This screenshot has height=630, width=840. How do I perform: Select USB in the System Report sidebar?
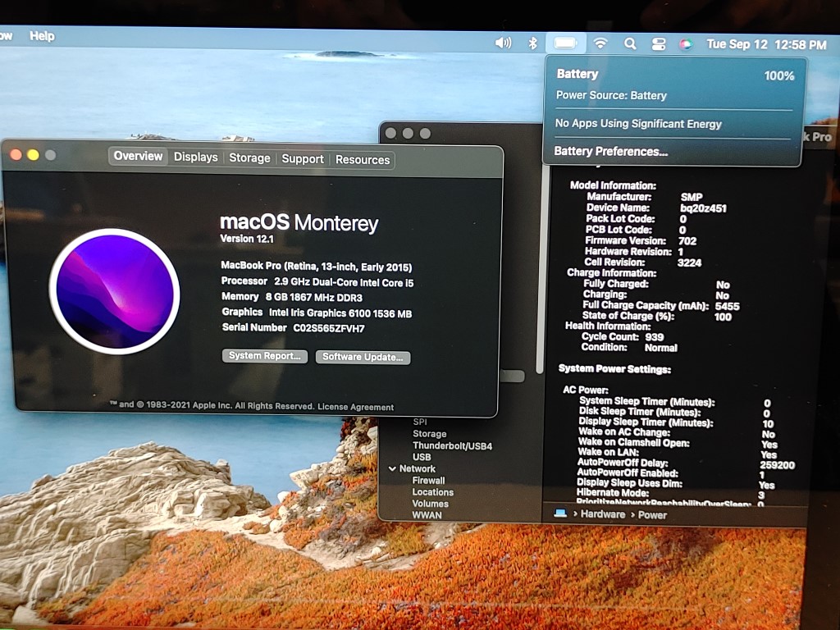(x=422, y=457)
